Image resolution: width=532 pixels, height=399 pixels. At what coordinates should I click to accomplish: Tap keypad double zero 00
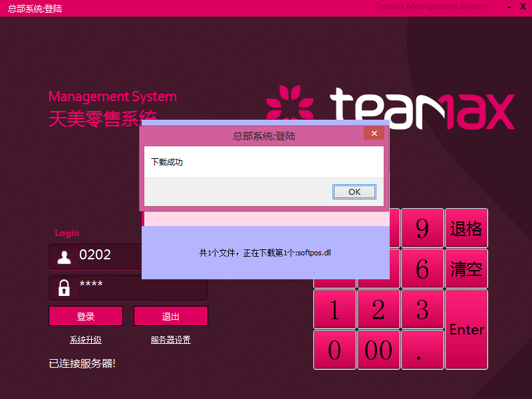pos(378,350)
